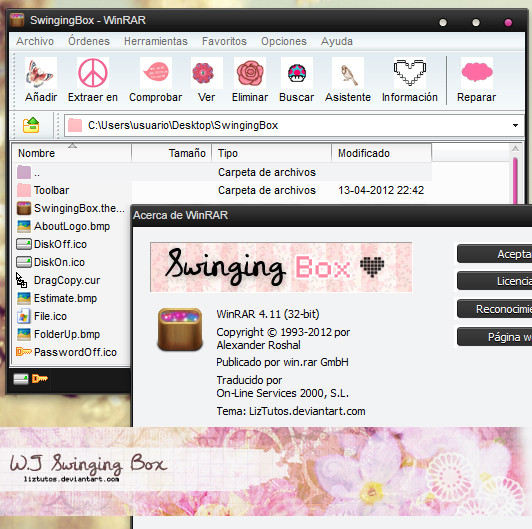Open the Órdenes menu
Screen dimensions: 532x529
coord(89,41)
